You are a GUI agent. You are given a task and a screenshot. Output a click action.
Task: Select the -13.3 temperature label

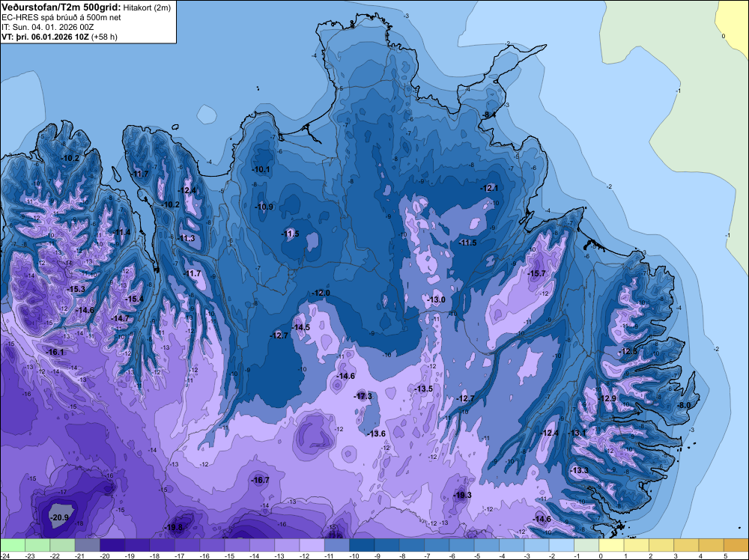pos(580,471)
